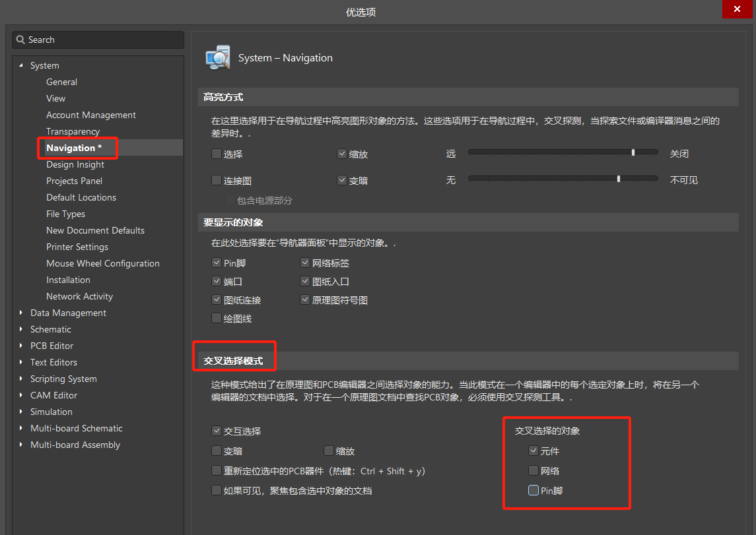Collapse the System tree node
Viewport: 756px width, 535px height.
pyautogui.click(x=20, y=65)
